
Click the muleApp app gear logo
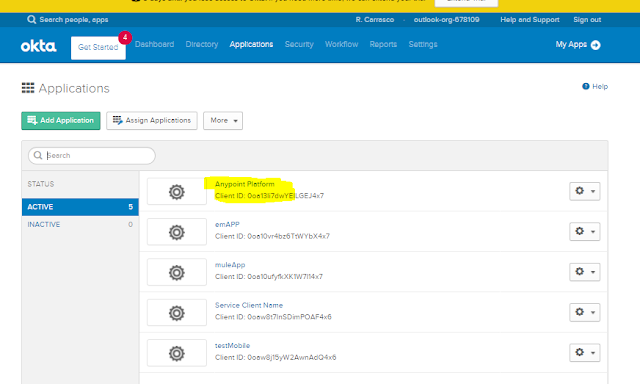click(177, 273)
